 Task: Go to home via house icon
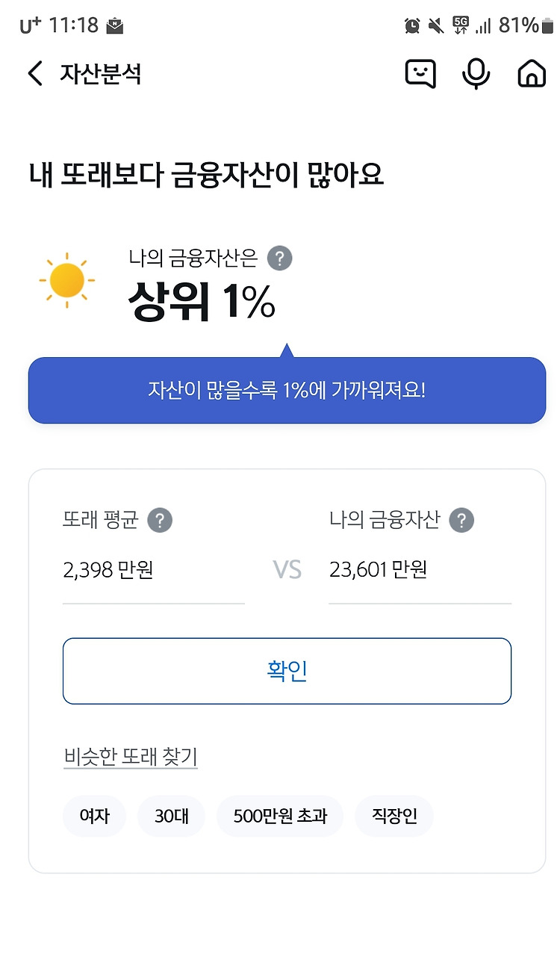click(532, 73)
